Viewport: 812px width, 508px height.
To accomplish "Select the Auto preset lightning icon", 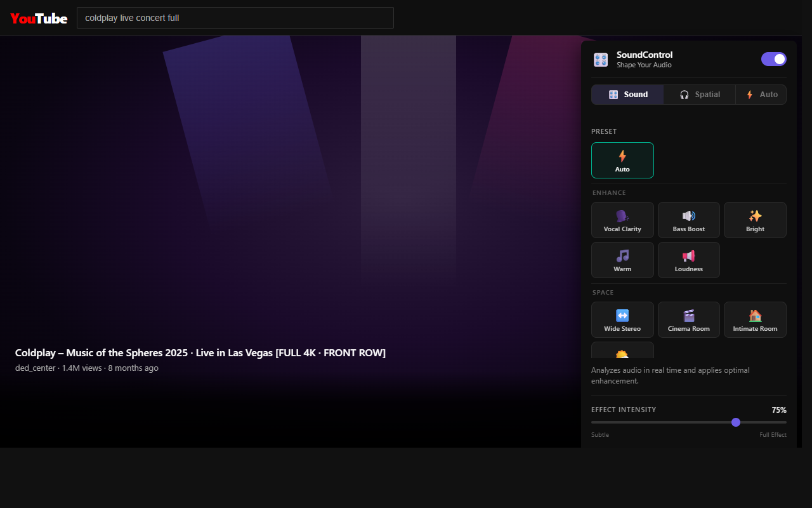I will point(622,156).
